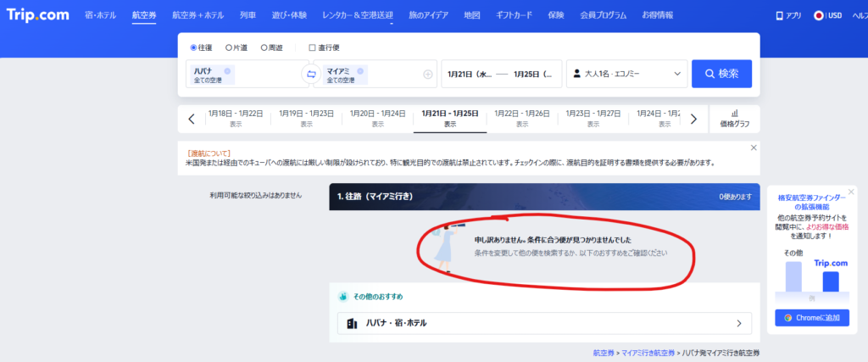
Task: Select the 往復 round-trip radio button
Action: pyautogui.click(x=193, y=47)
